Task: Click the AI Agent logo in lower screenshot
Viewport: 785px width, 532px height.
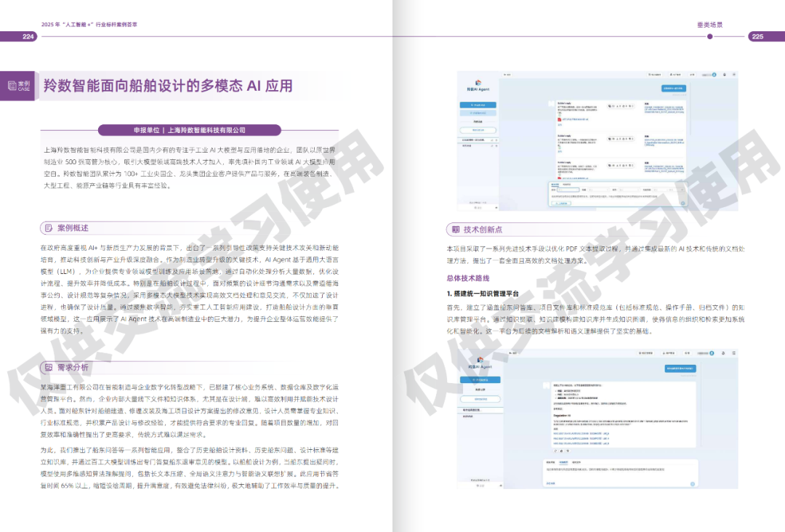Action: click(480, 363)
